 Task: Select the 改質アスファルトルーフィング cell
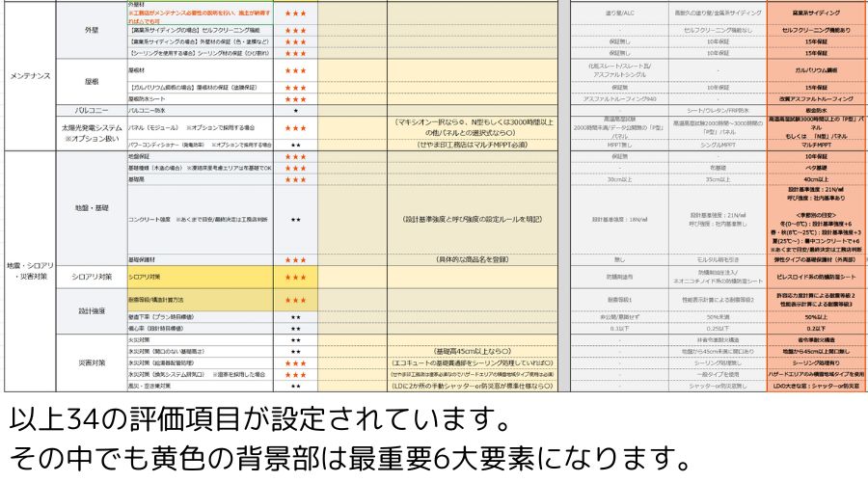click(816, 99)
